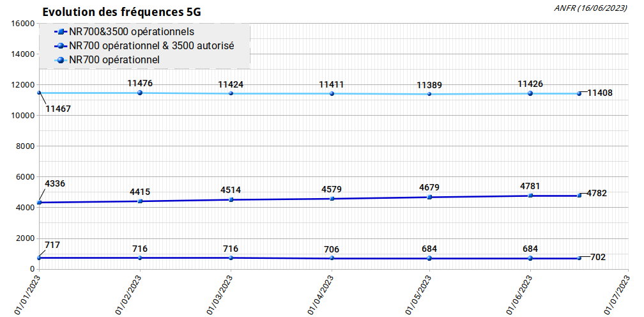Image resolution: width=644 pixels, height=317 pixels.
Task: Click data label 706
Action: pyautogui.click(x=332, y=249)
